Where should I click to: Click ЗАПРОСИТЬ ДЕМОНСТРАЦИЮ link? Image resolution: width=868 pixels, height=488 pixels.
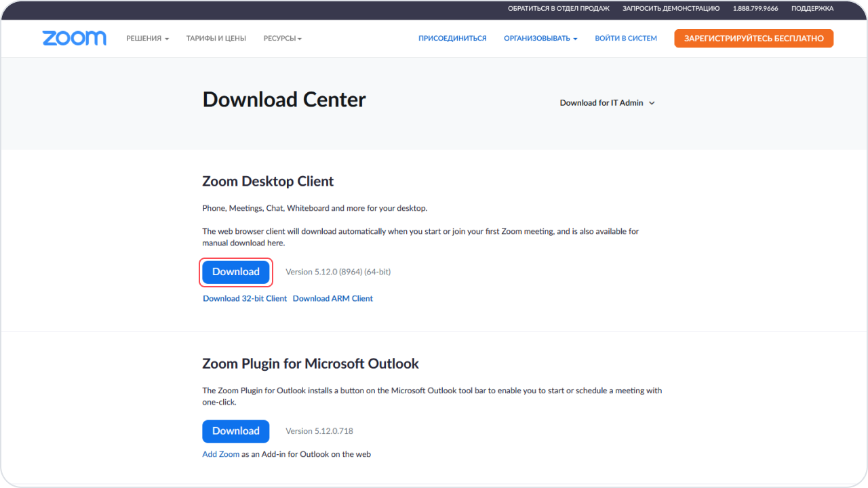click(671, 9)
